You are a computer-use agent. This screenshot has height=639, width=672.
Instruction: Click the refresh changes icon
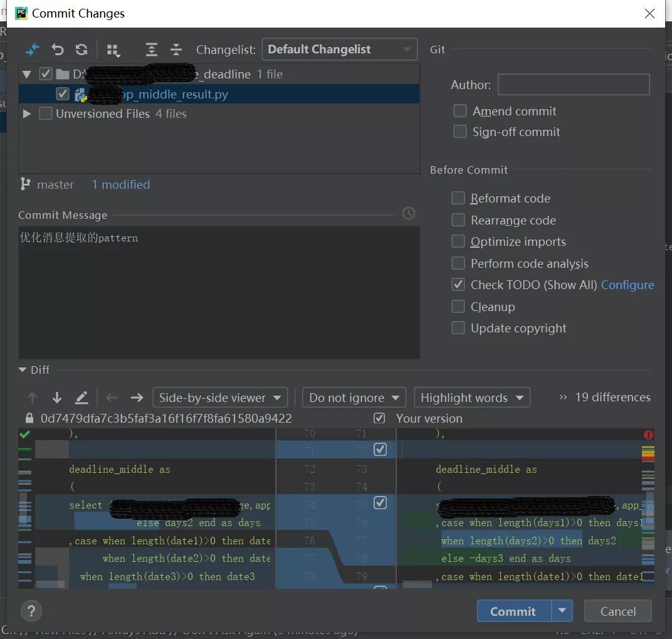[81, 50]
